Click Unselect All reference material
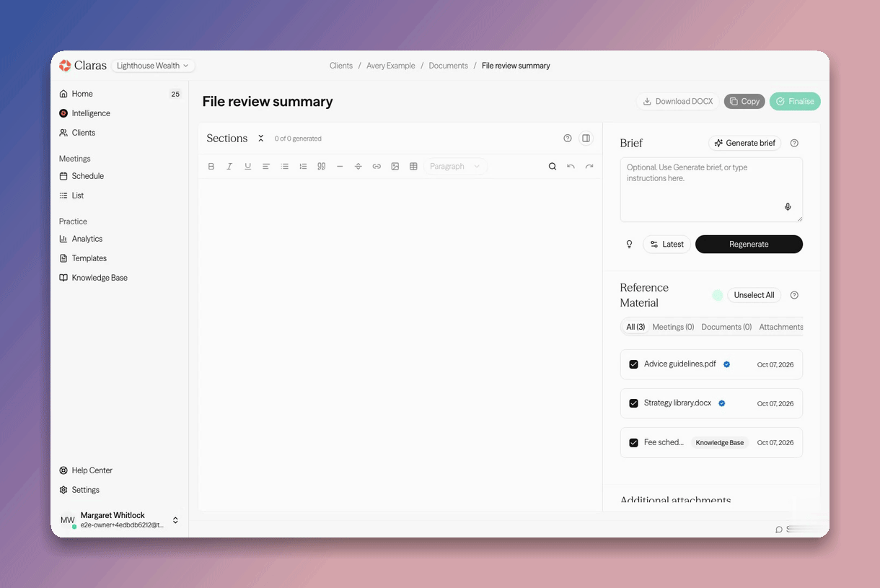The width and height of the screenshot is (880, 588). [x=754, y=295]
